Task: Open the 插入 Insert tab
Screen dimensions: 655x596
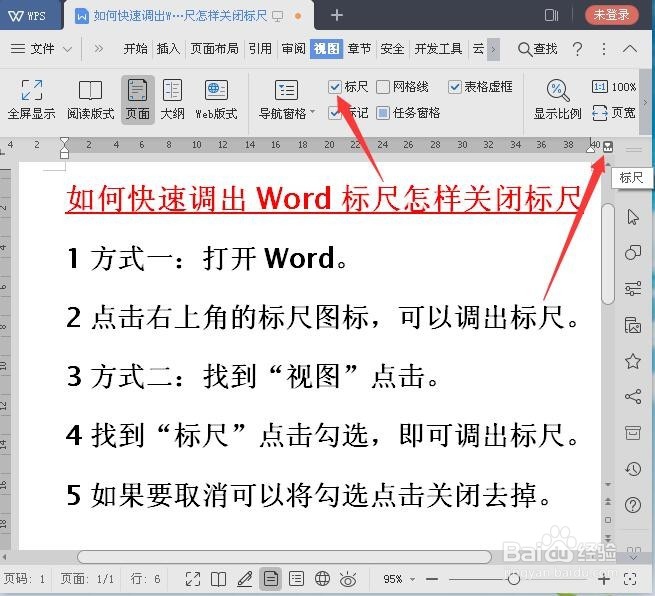Action: pos(168,49)
